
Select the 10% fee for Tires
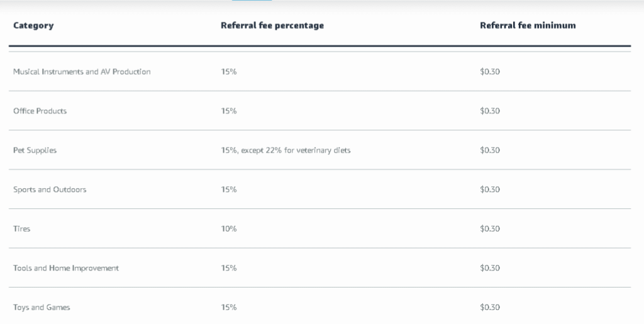[x=229, y=229]
